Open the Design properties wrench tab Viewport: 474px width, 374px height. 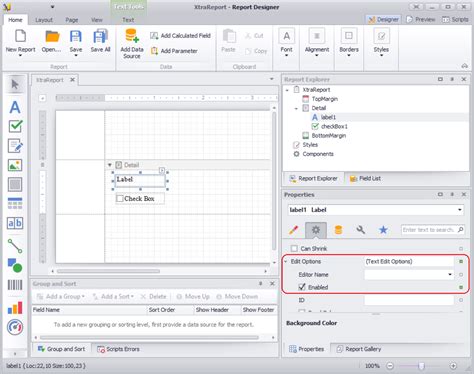click(x=360, y=230)
